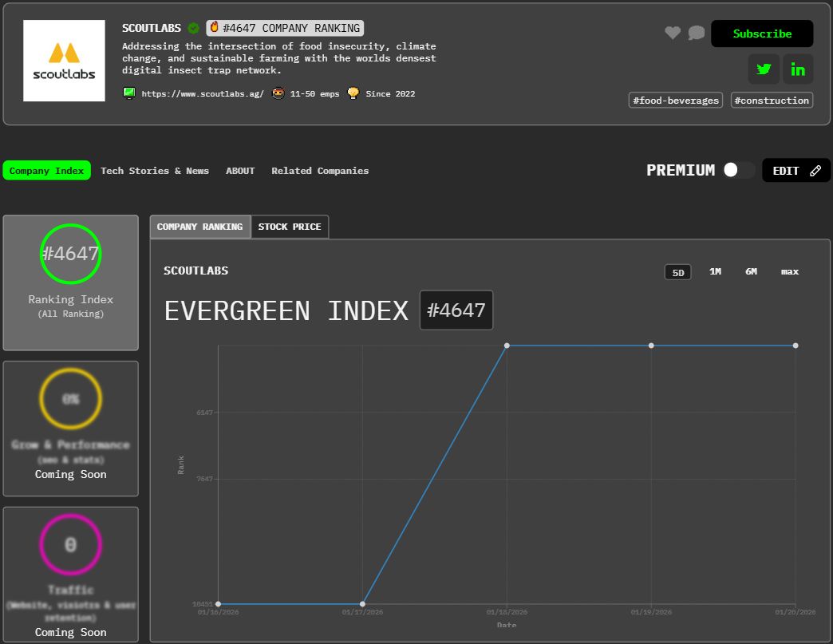Viewport: 833px width, 644px height.
Task: Toggle the PREMIUM switch
Action: [x=738, y=170]
